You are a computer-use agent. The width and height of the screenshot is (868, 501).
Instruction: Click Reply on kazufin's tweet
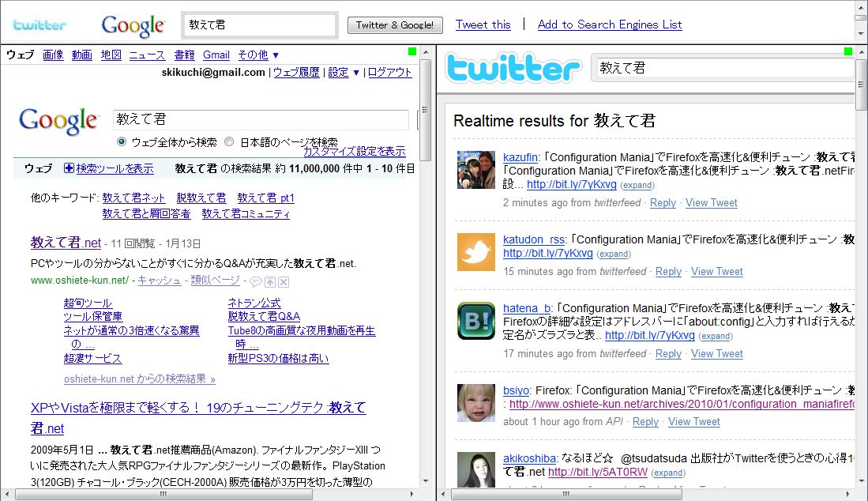coord(663,202)
